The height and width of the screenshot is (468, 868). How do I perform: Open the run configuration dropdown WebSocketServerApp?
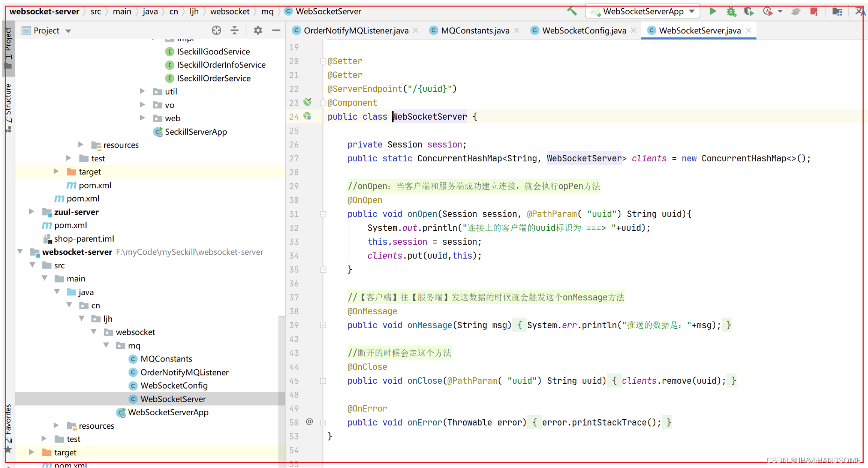point(643,11)
